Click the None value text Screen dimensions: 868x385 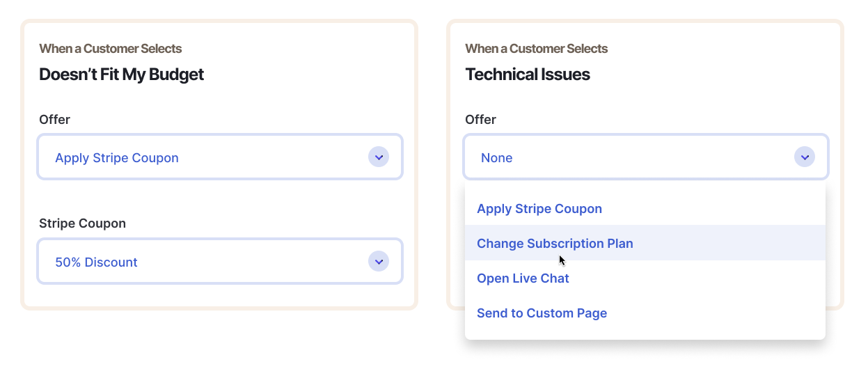coord(496,158)
